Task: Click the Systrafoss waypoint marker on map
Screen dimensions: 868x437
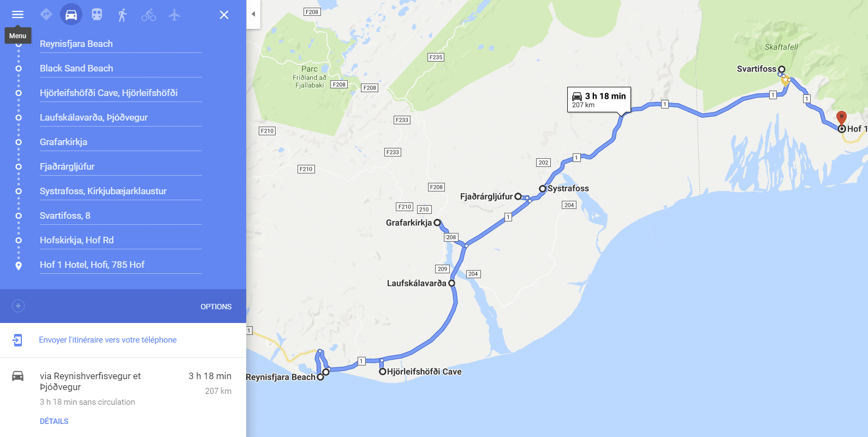Action: click(x=543, y=188)
